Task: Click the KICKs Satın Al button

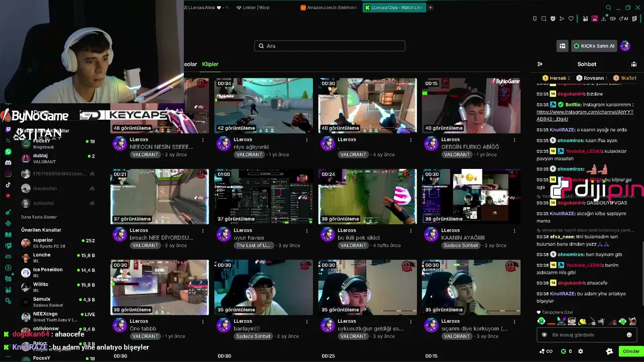Action: tap(594, 46)
